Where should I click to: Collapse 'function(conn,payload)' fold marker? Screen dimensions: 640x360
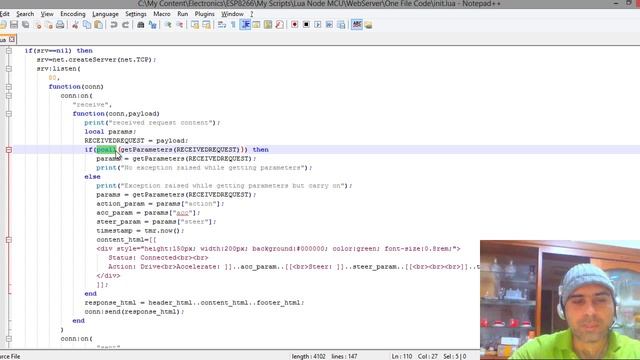[x=9, y=113]
